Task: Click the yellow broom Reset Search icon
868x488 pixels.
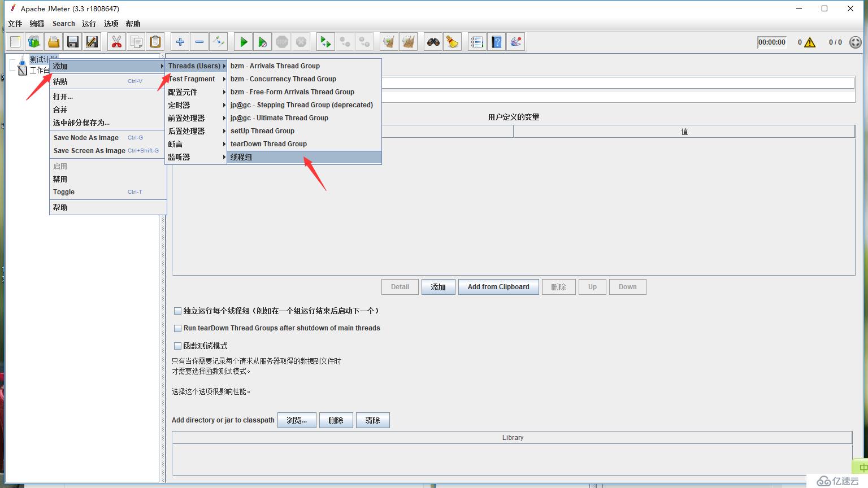Action: point(453,42)
